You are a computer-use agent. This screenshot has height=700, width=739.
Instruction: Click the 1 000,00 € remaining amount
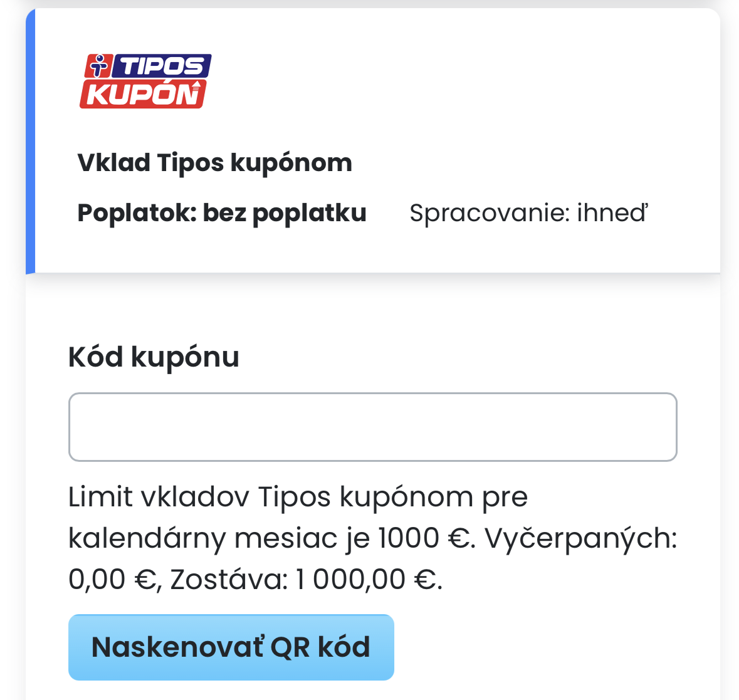[367, 580]
